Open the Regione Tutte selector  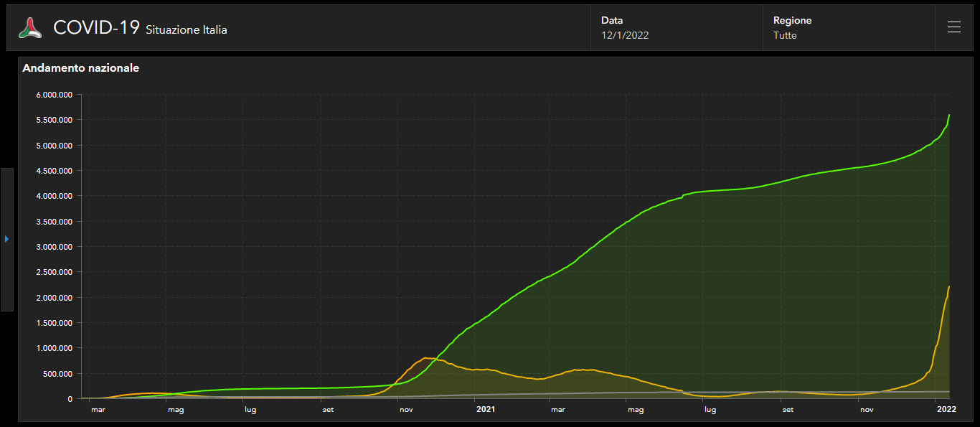point(849,28)
